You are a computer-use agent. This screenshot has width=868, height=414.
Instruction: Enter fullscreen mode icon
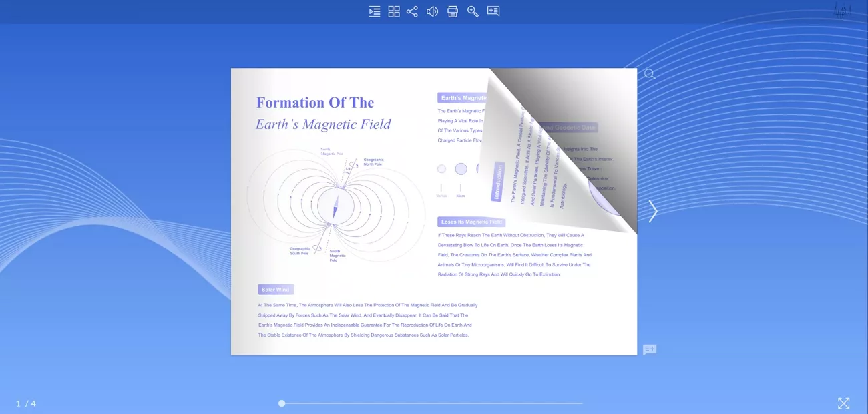[844, 403]
